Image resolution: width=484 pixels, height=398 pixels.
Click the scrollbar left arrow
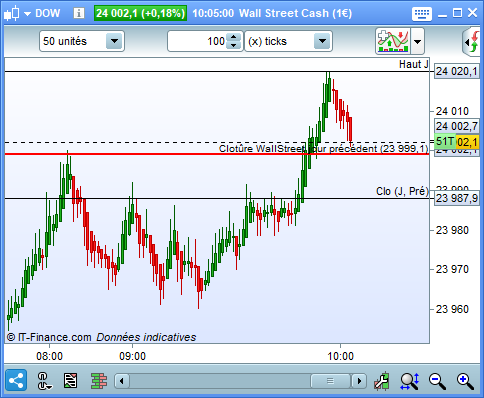122,381
